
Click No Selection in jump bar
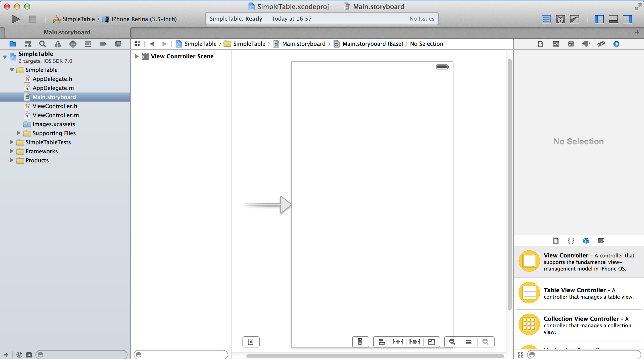pos(427,44)
